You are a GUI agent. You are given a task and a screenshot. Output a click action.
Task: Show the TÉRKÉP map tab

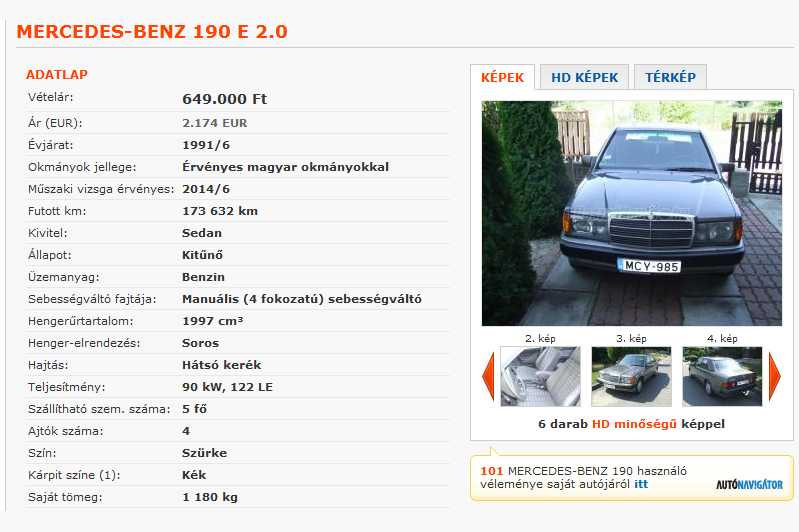(670, 77)
